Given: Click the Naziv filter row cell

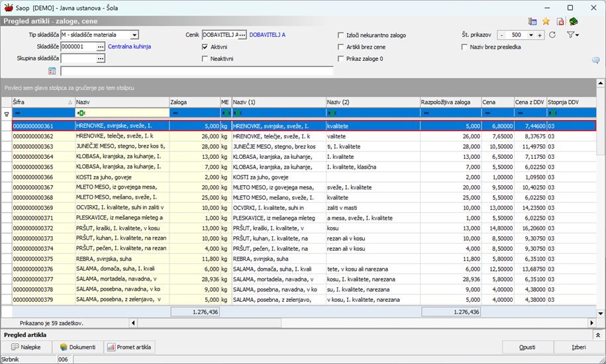Looking at the screenshot, I should 122,113.
